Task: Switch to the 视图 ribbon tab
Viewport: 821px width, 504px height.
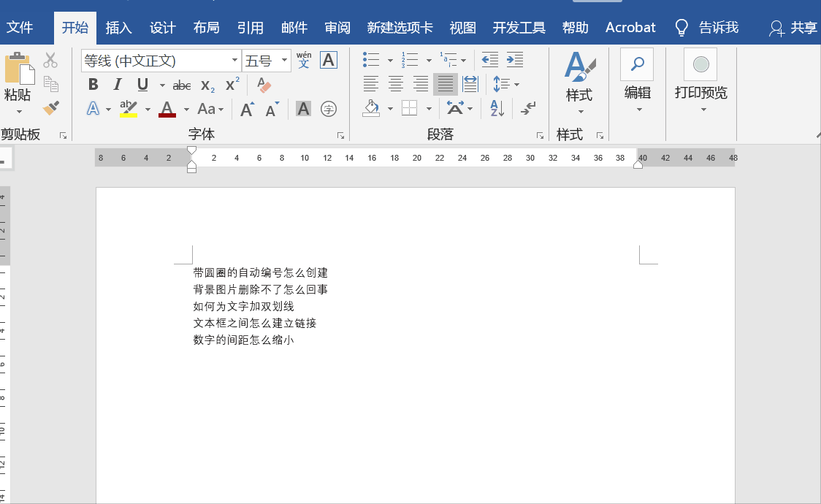Action: [x=463, y=27]
